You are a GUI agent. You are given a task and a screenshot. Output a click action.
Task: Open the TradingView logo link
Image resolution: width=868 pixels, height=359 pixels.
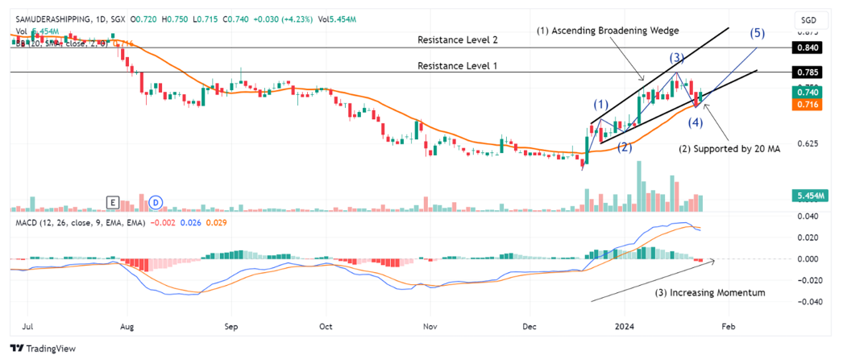click(x=44, y=349)
